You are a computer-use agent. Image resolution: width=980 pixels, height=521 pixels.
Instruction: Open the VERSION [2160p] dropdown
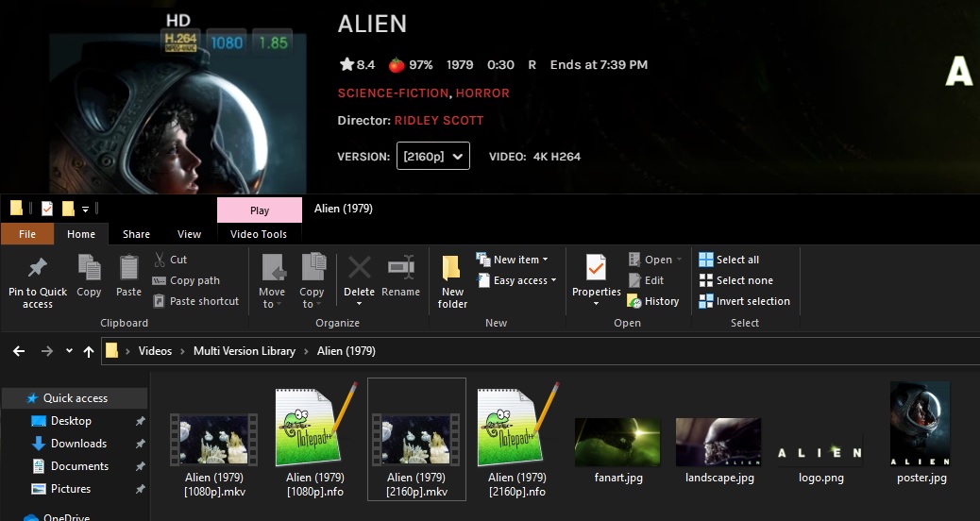433,156
